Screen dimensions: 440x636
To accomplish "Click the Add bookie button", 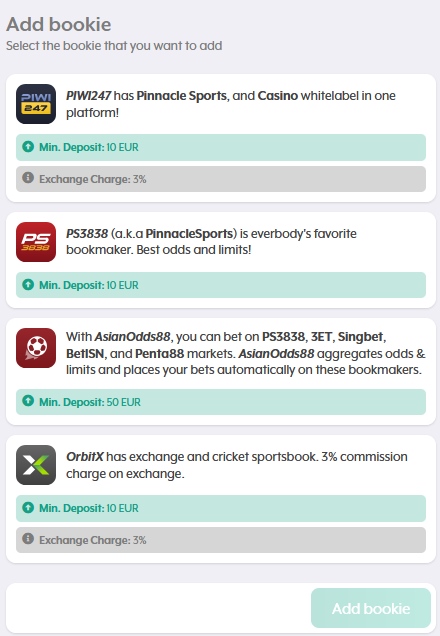I will point(371,608).
